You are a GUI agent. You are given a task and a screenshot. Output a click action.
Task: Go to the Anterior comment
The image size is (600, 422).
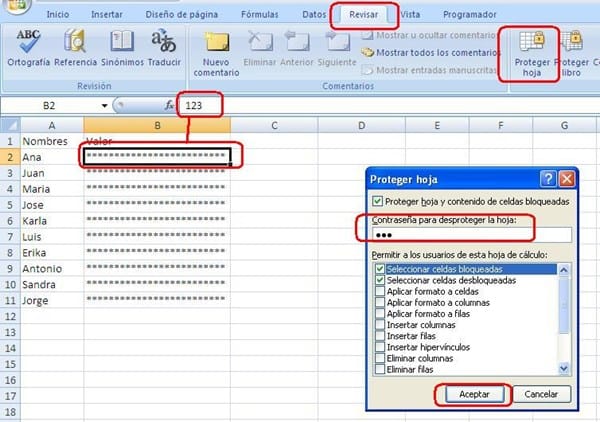click(297, 49)
